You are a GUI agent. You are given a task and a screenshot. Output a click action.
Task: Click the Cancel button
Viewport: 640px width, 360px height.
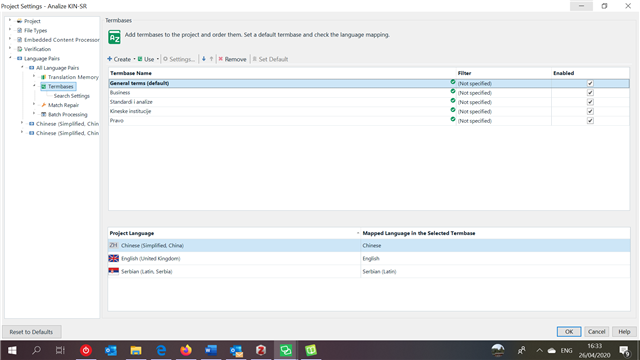click(x=596, y=331)
